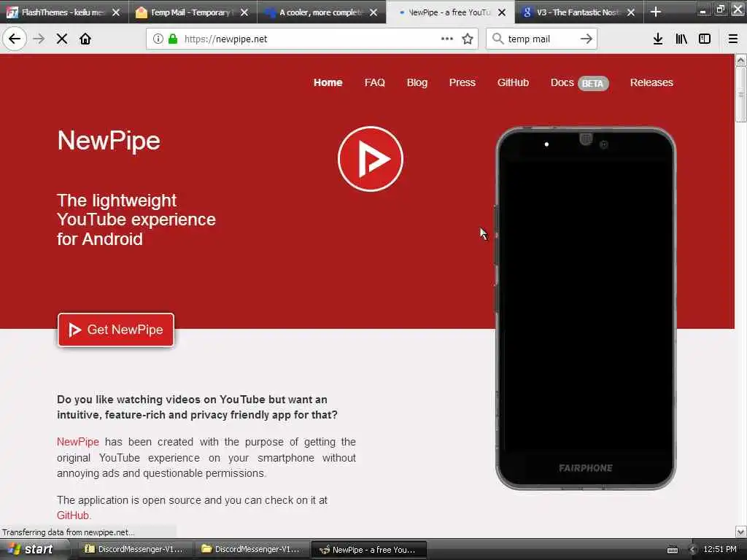Open a new tab with plus icon
This screenshot has height=560, width=747.
656,12
